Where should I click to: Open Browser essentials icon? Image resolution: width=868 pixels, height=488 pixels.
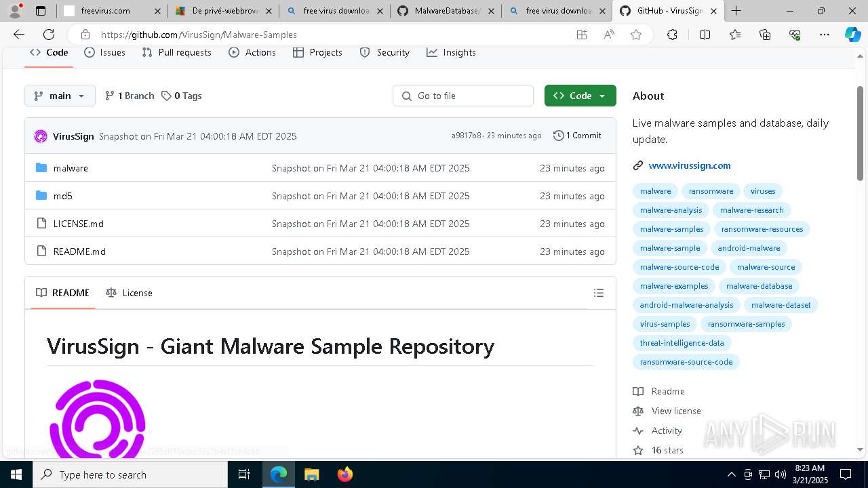point(795,35)
